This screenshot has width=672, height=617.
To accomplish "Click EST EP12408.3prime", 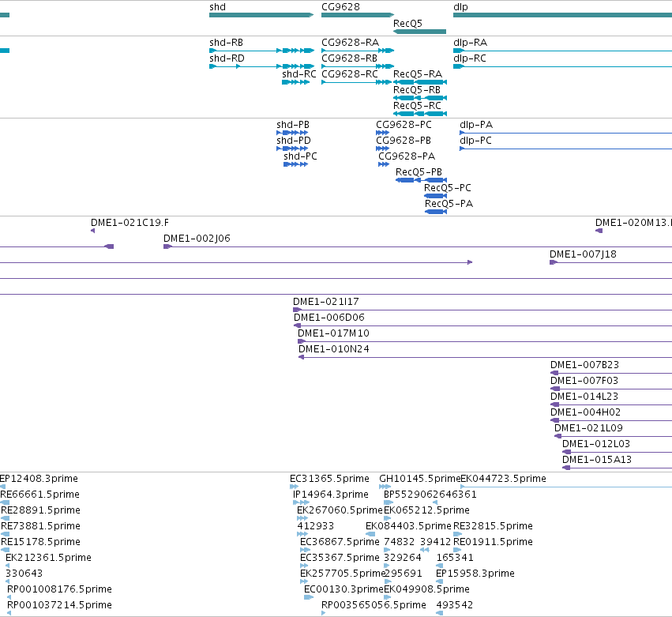I will pyautogui.click(x=2, y=487).
